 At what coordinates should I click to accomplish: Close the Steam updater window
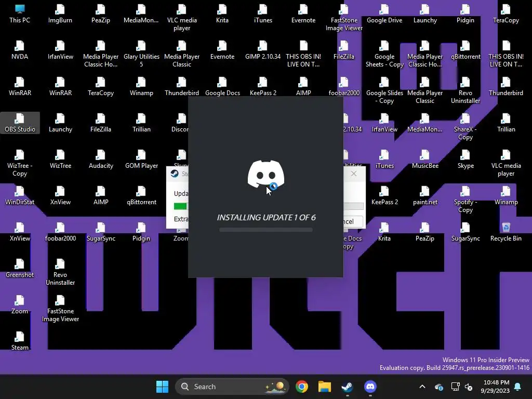click(354, 174)
